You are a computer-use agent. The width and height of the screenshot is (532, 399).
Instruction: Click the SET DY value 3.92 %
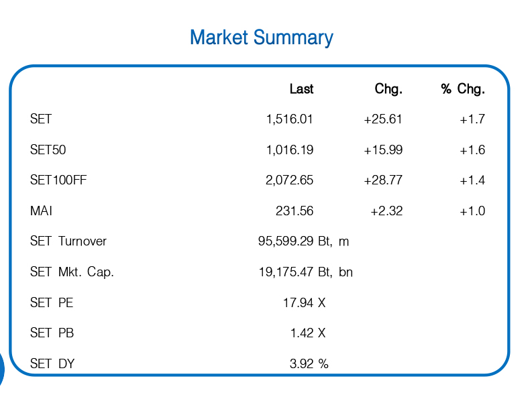[x=309, y=364]
